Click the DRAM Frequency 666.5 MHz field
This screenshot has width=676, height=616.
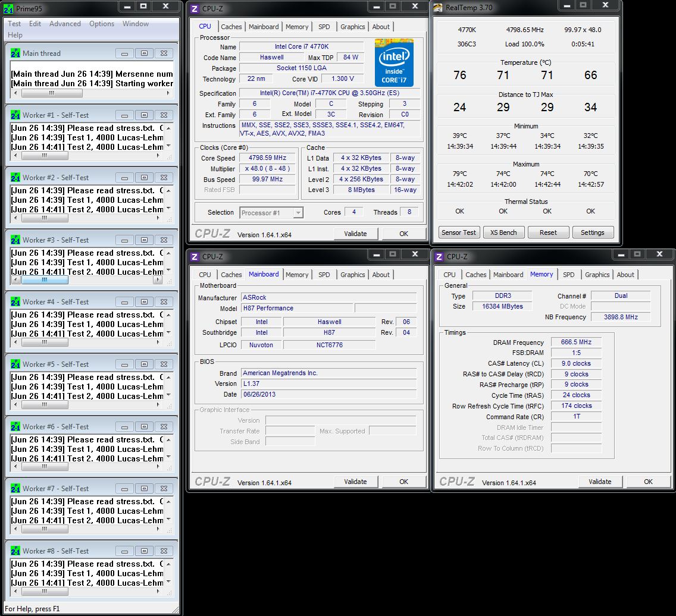tap(577, 342)
